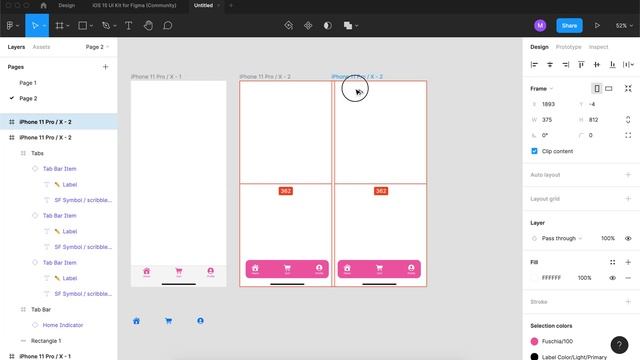This screenshot has height=360, width=640.
Task: Click the Label Color/Light/Primary swatch
Action: tap(534, 357)
